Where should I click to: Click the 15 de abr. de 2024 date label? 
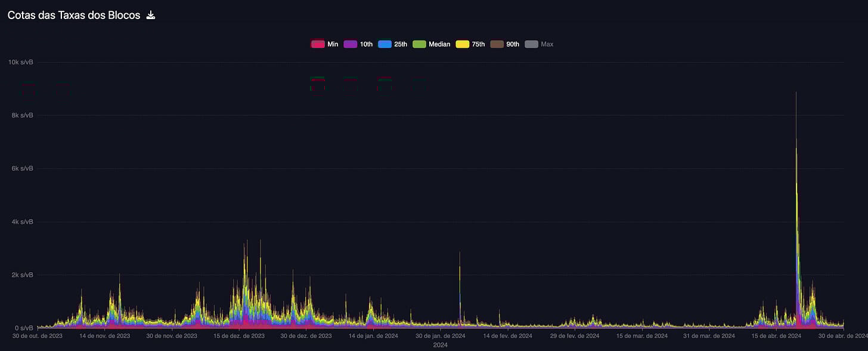pos(777,336)
